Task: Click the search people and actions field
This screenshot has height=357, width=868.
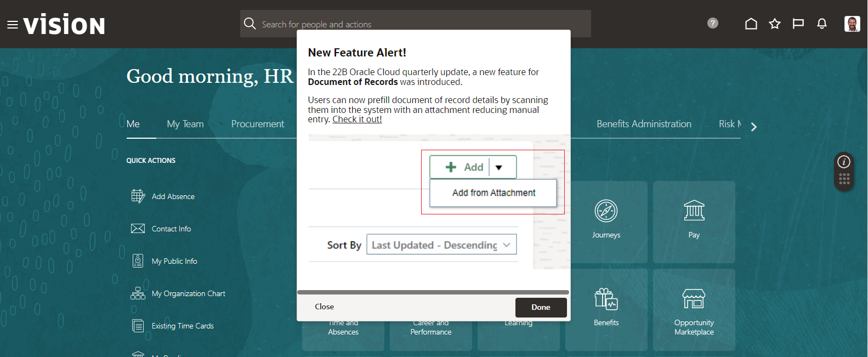Action: 416,24
